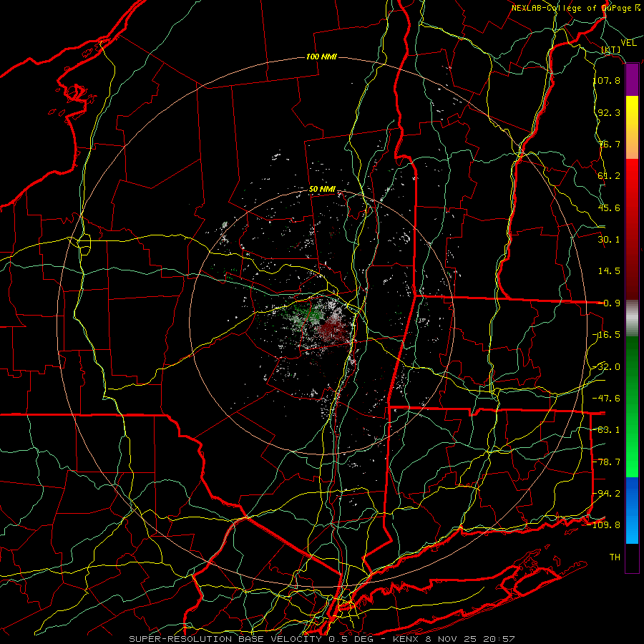Click the yellow-orange segment of the color bar
The height and width of the screenshot is (644, 644).
click(x=632, y=127)
